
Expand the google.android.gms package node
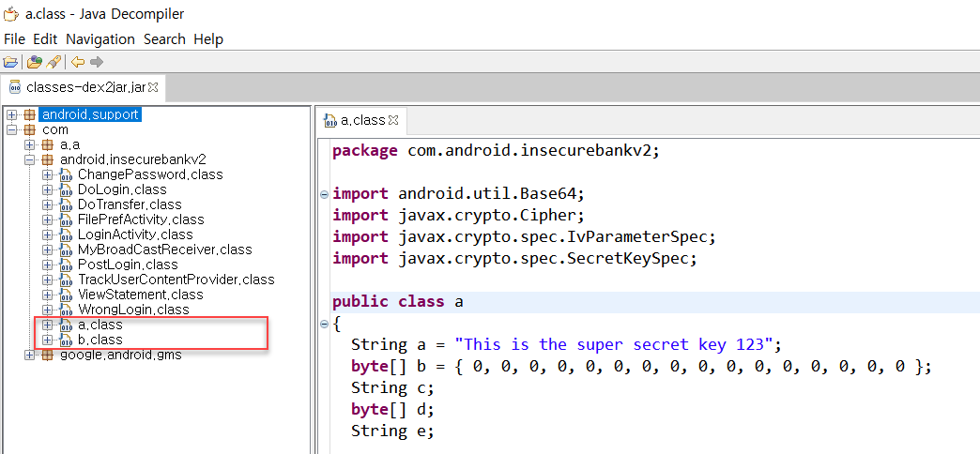[29, 355]
